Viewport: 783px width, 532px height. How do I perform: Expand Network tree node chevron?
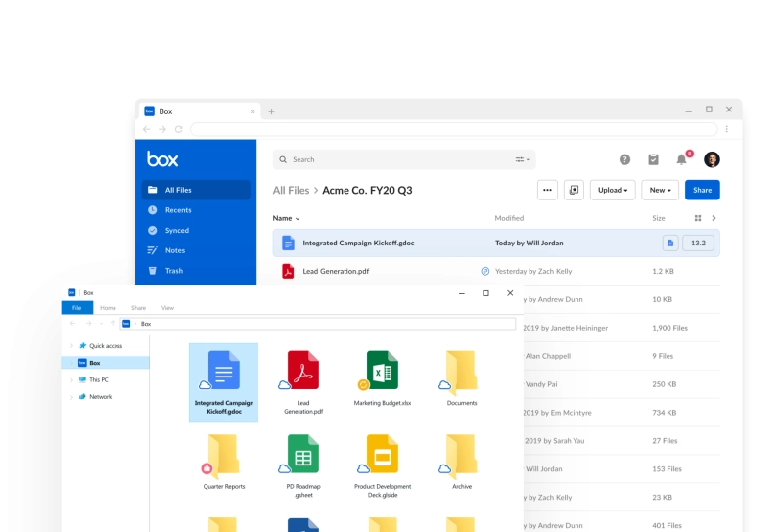71,397
